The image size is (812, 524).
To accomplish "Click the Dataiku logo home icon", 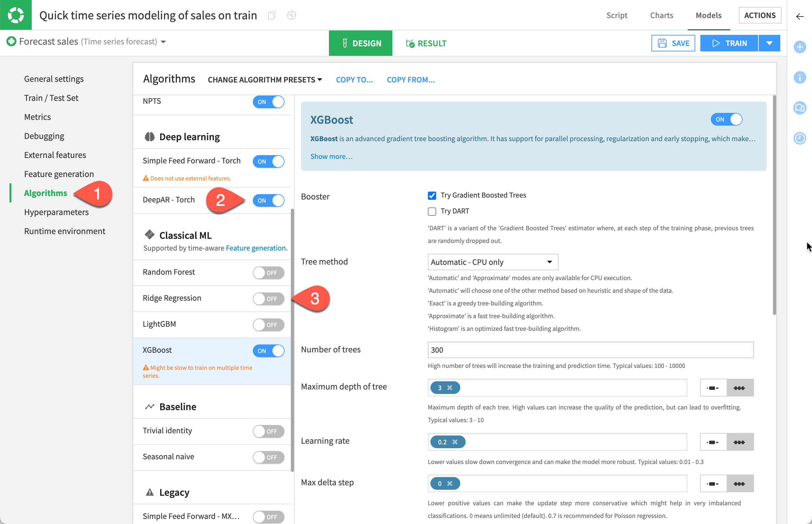I will (16, 15).
